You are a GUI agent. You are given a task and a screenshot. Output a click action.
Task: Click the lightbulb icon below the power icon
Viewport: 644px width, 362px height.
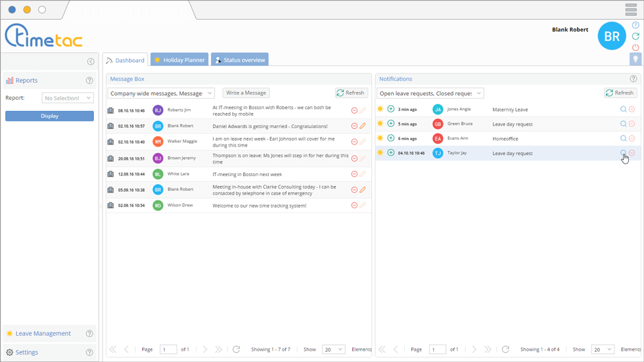(x=635, y=59)
